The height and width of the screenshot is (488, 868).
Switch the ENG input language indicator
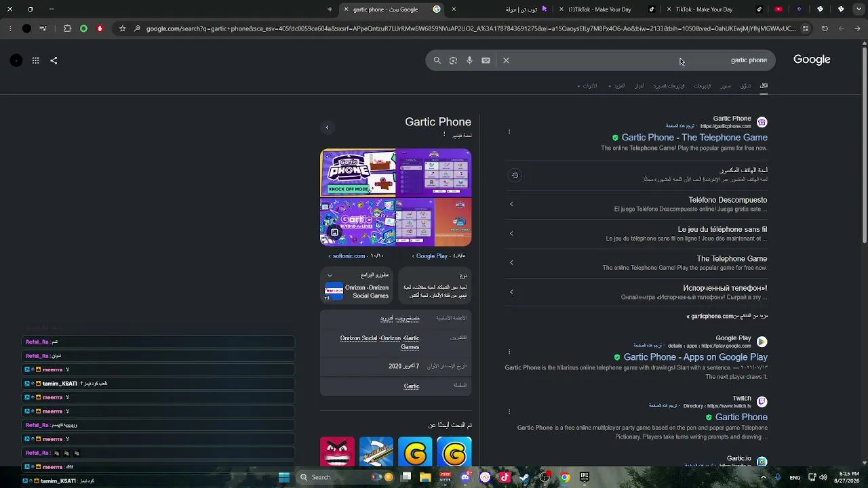point(795,477)
